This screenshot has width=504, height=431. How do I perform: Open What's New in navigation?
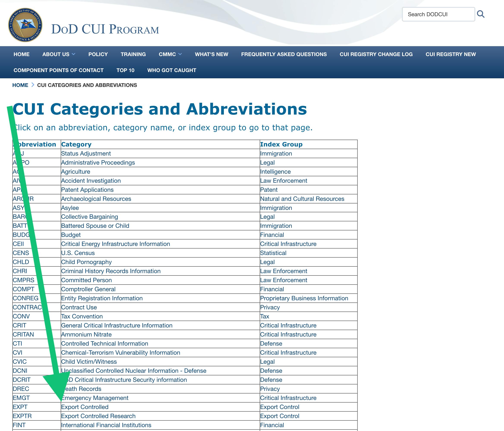(x=211, y=54)
